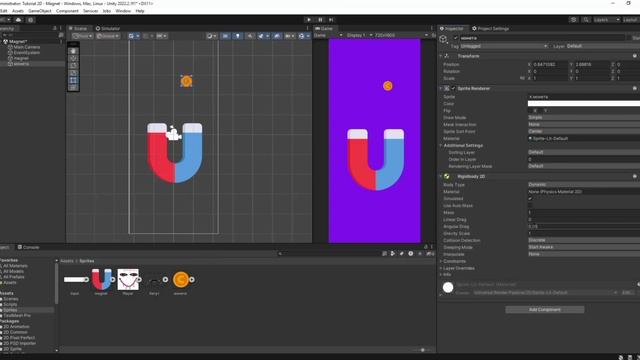The height and width of the screenshot is (360, 640).
Task: Open the Help menu
Action: click(x=140, y=11)
